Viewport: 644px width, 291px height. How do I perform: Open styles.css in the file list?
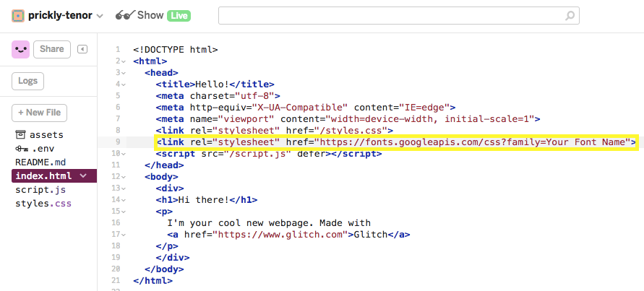point(43,204)
